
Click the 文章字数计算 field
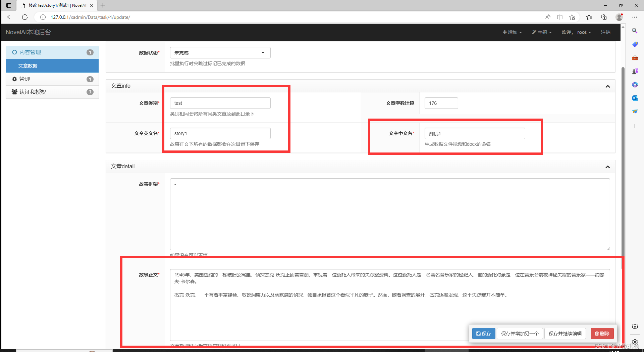pos(441,103)
